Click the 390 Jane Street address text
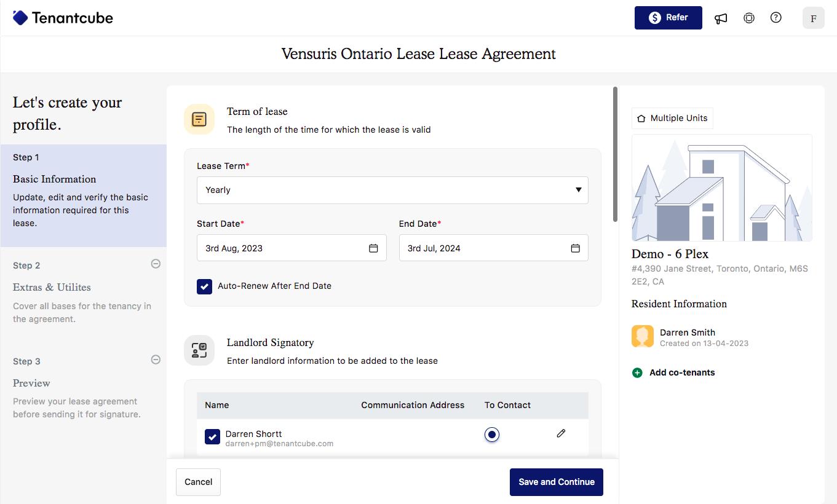Image resolution: width=837 pixels, height=504 pixels. 720,275
